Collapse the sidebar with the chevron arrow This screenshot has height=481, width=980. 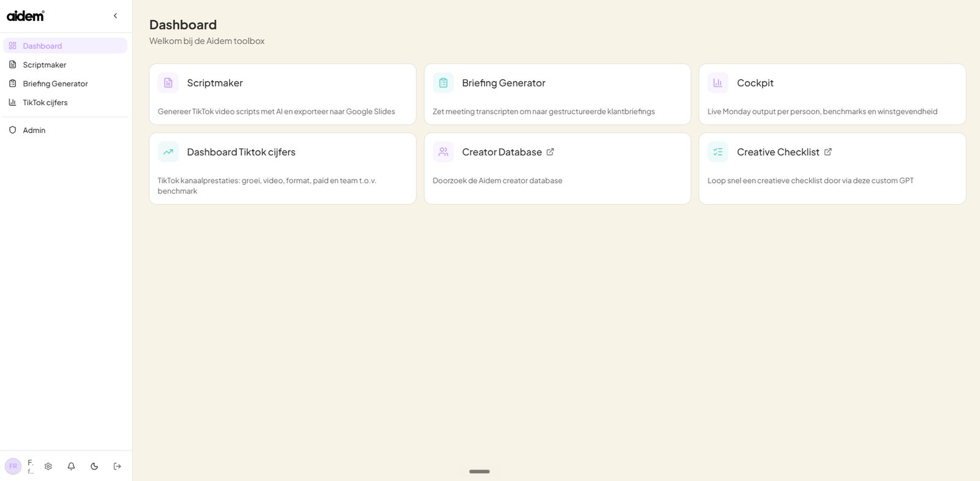pyautogui.click(x=115, y=16)
